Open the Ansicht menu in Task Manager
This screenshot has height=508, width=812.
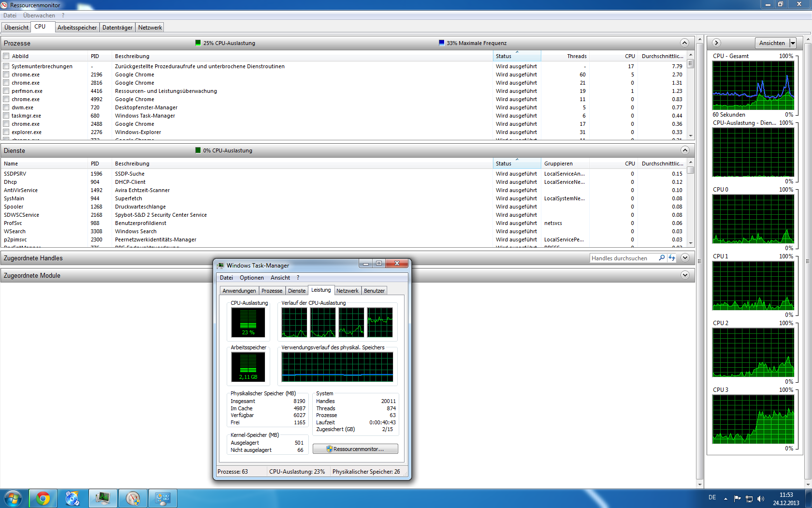(x=280, y=278)
